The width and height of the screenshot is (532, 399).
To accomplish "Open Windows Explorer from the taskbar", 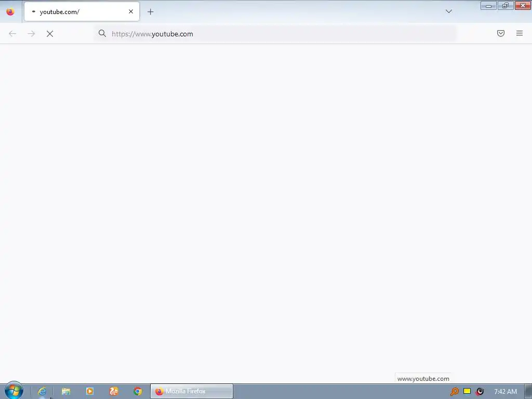I will pos(66,391).
